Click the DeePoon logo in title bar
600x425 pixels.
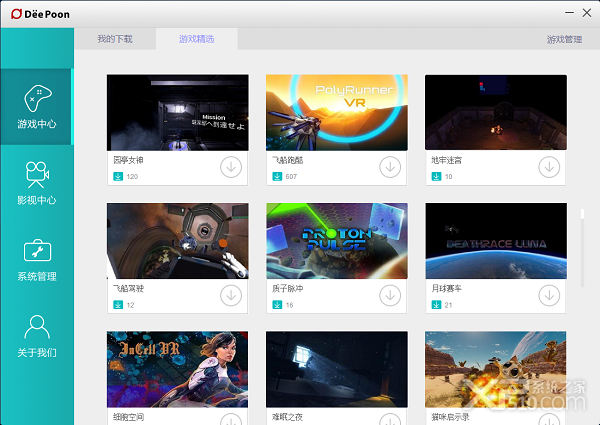(x=40, y=14)
